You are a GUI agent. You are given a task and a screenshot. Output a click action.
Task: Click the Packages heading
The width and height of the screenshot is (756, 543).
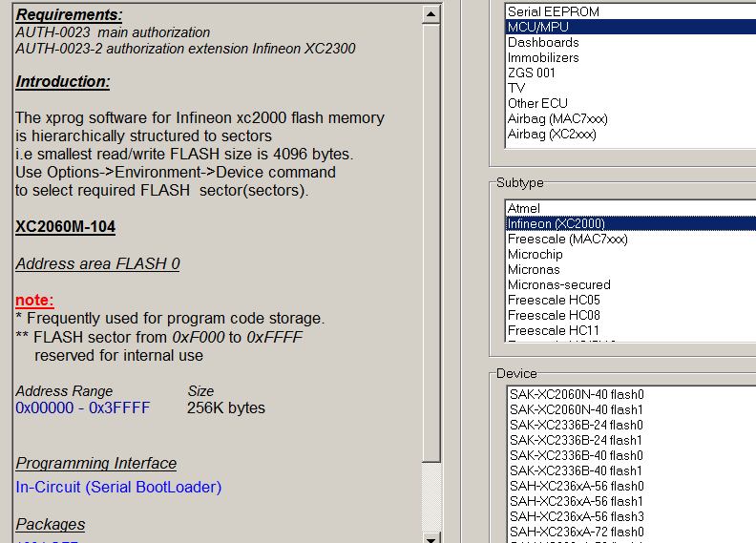tap(51, 524)
